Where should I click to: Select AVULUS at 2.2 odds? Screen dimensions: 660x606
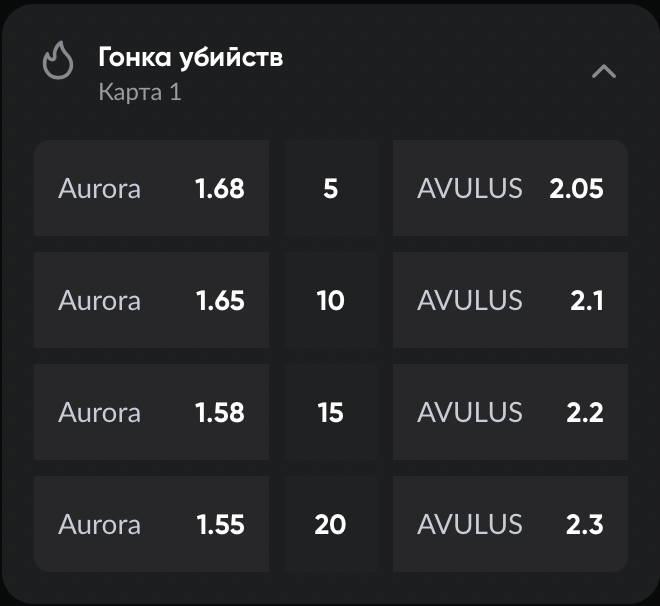510,412
